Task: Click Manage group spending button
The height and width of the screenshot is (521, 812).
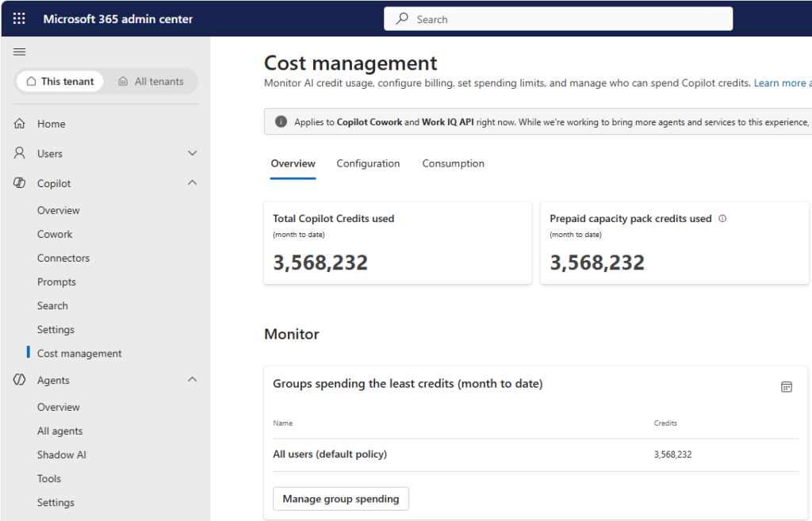Action: coord(341,499)
